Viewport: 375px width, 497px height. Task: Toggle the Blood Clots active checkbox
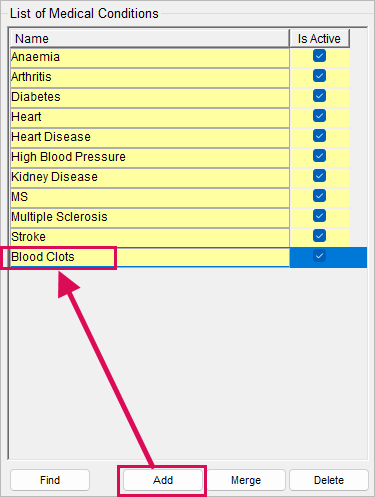[319, 256]
